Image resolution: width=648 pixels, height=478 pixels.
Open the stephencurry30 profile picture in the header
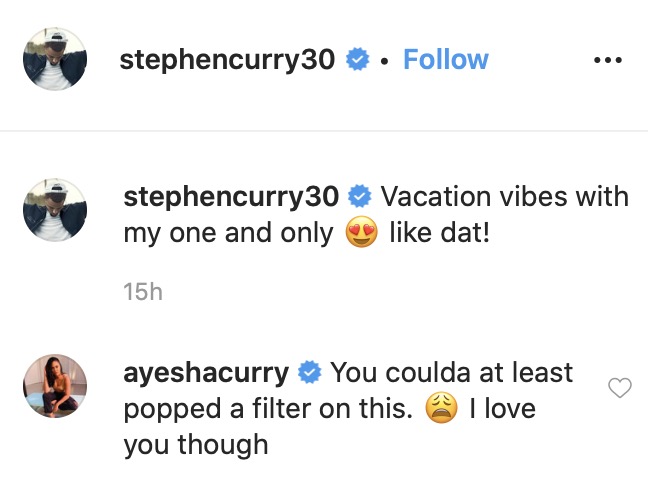coord(56,61)
